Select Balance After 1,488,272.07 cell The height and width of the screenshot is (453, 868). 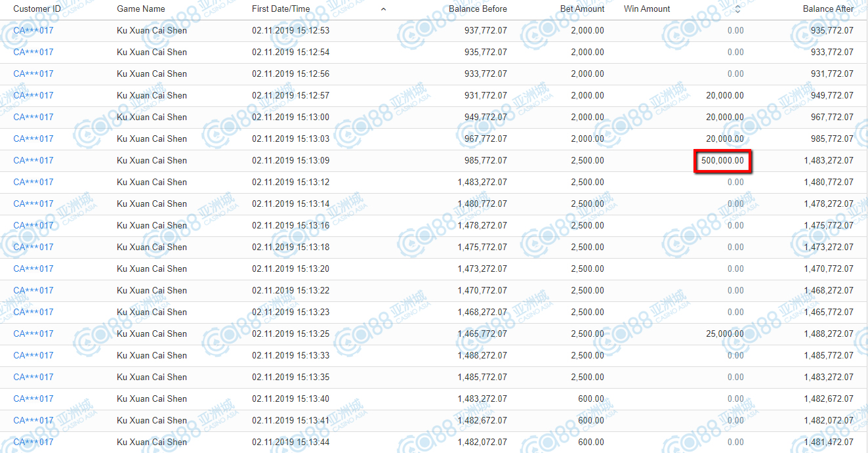829,334
